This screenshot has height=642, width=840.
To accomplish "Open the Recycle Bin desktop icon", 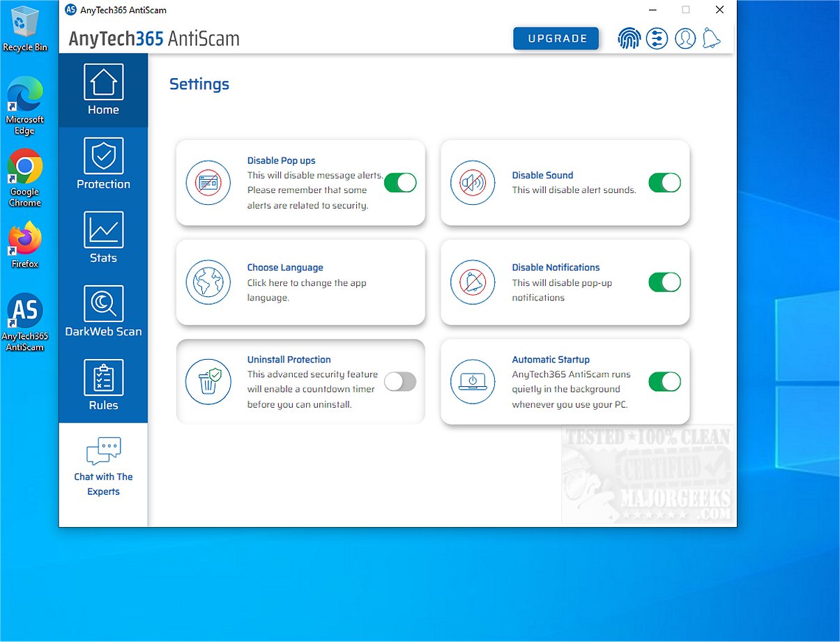I will pyautogui.click(x=25, y=29).
